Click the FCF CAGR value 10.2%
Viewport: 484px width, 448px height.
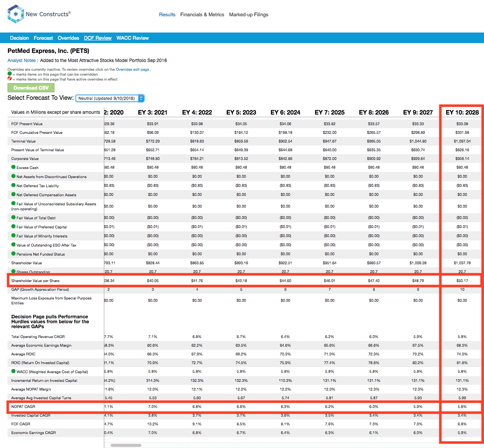click(x=153, y=424)
